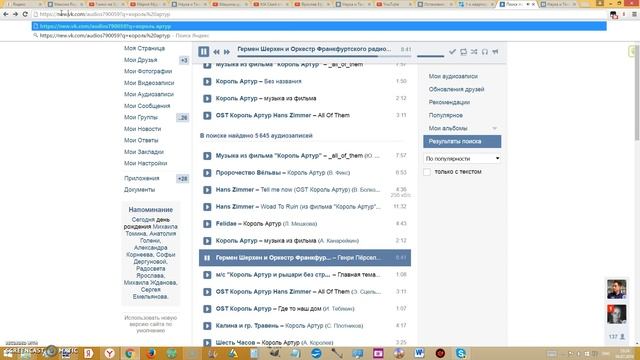Image resolution: width=640 pixels, height=360 pixels.
Task: Toggle shuffle playback
Action: click(474, 52)
